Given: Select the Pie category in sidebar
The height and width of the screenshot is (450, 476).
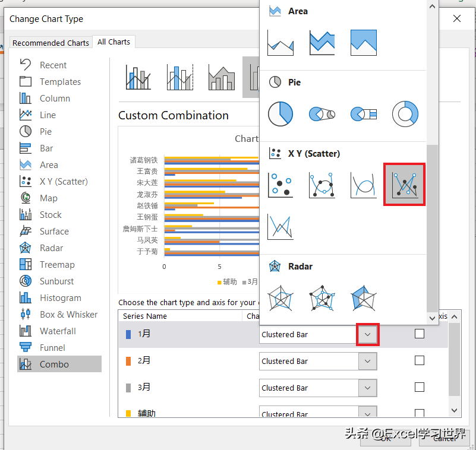Looking at the screenshot, I should 46,132.
